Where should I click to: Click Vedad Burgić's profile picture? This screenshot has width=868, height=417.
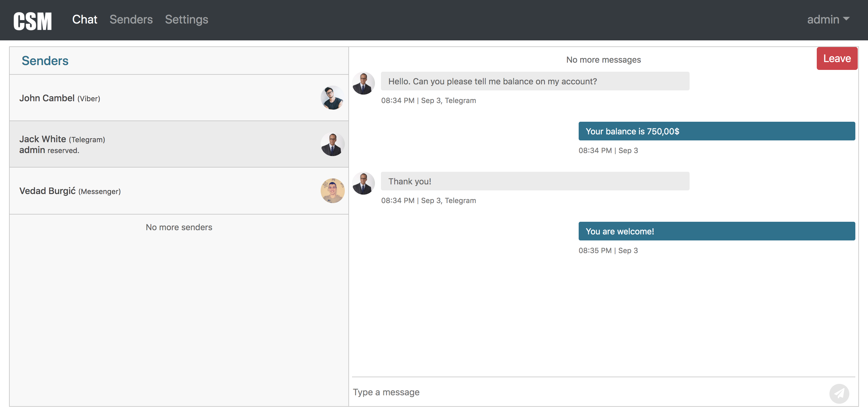pyautogui.click(x=332, y=191)
